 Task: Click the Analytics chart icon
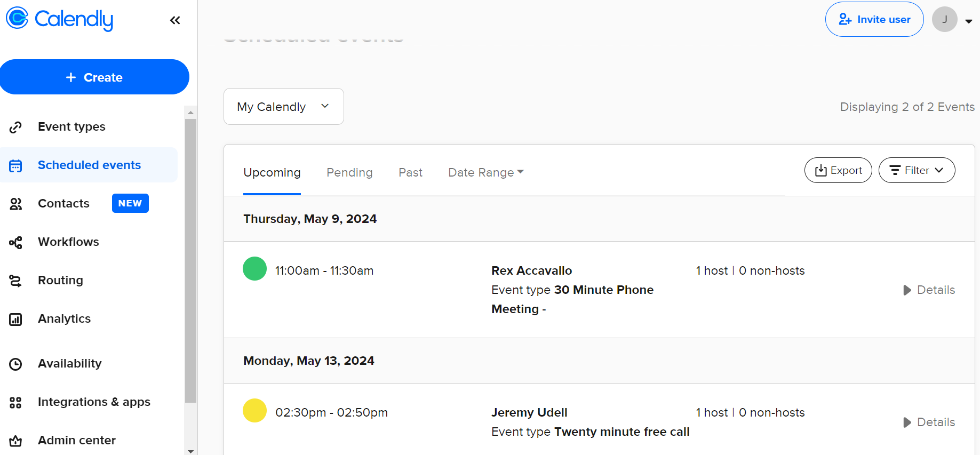[16, 319]
